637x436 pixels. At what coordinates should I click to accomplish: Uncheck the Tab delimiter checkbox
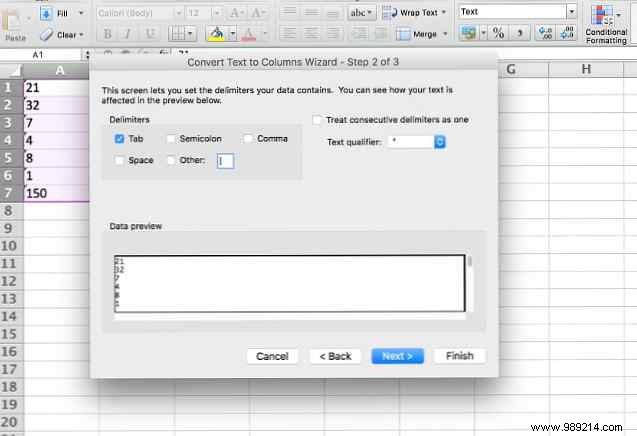coord(119,139)
